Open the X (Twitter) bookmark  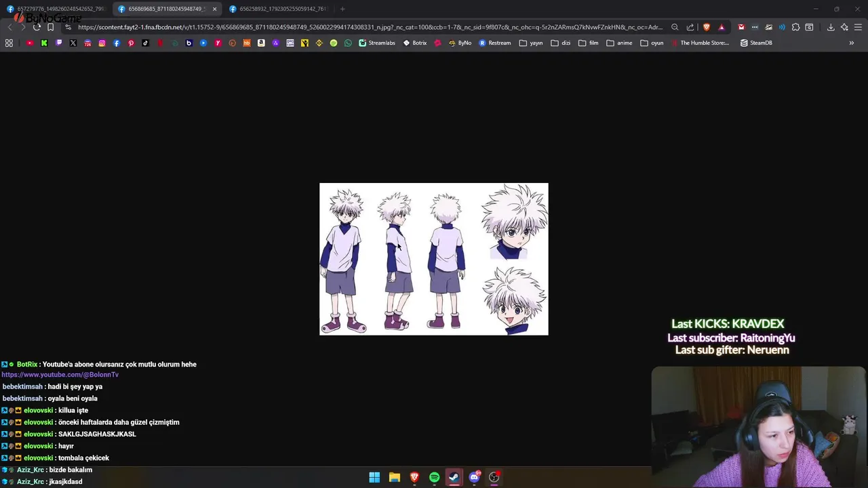[x=73, y=43]
